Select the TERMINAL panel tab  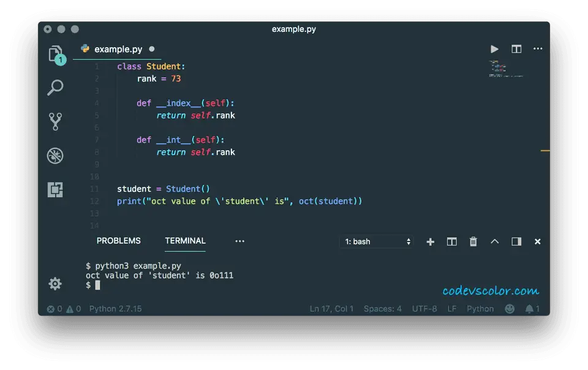(x=185, y=241)
